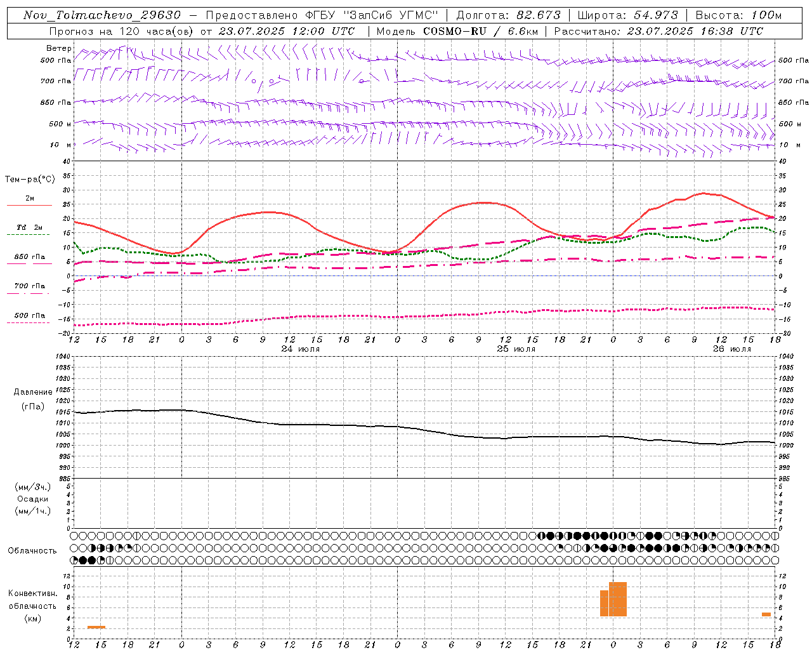Screen dimensions: 812x650
Task: Click the 26 июля date label
Action: tap(731, 349)
